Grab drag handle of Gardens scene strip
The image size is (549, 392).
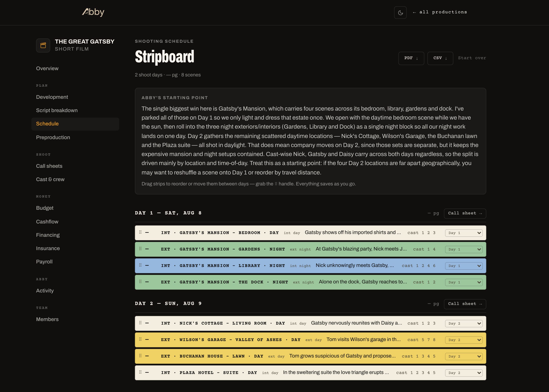click(140, 249)
